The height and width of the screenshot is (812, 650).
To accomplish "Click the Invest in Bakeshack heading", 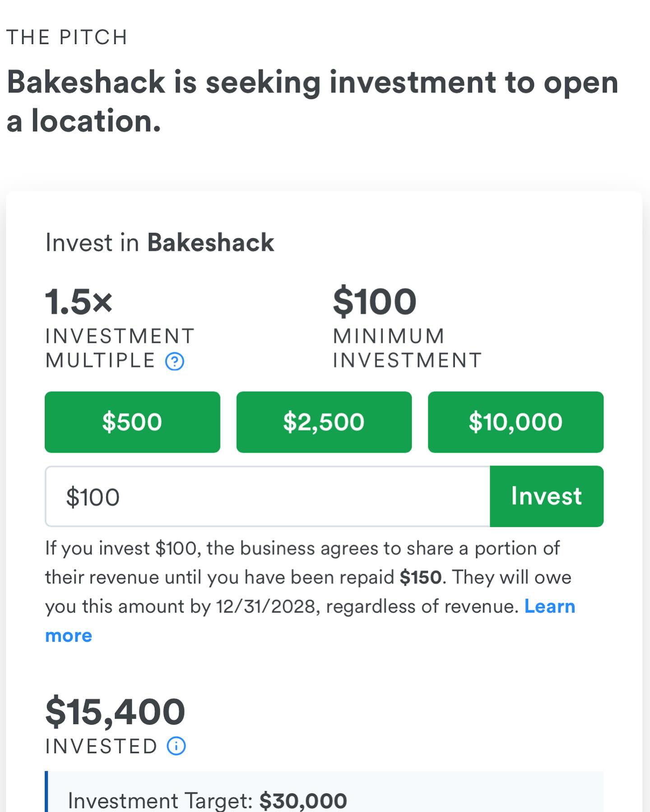I will 159,243.
